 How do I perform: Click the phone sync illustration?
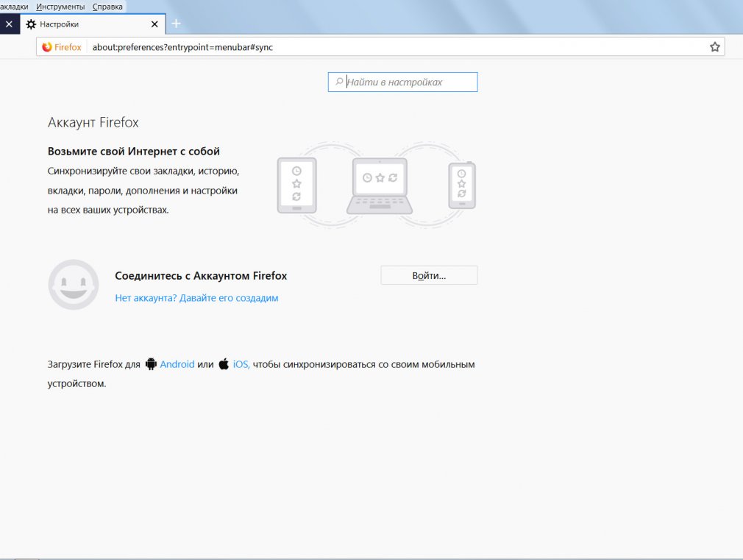462,185
